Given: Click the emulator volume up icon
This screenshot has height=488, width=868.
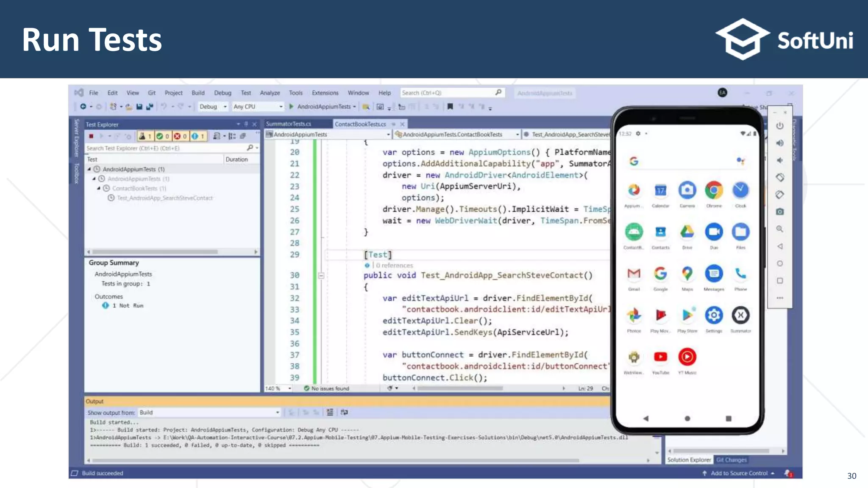Looking at the screenshot, I should pos(780,143).
